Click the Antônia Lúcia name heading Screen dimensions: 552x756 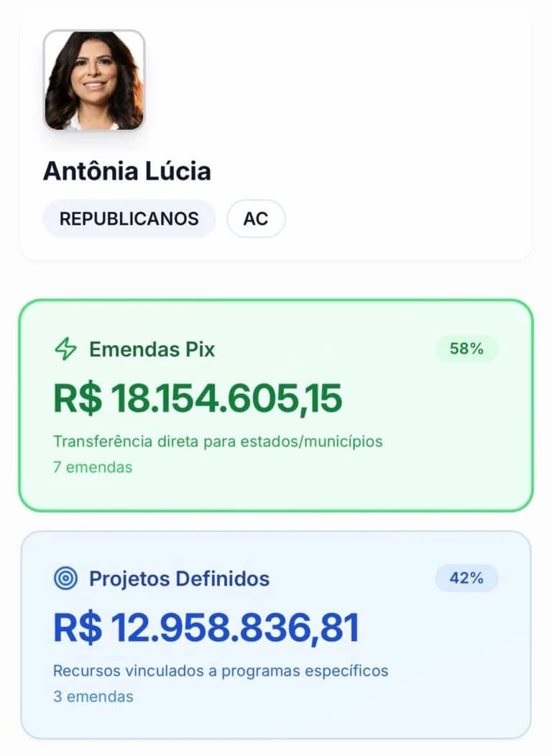tap(126, 172)
